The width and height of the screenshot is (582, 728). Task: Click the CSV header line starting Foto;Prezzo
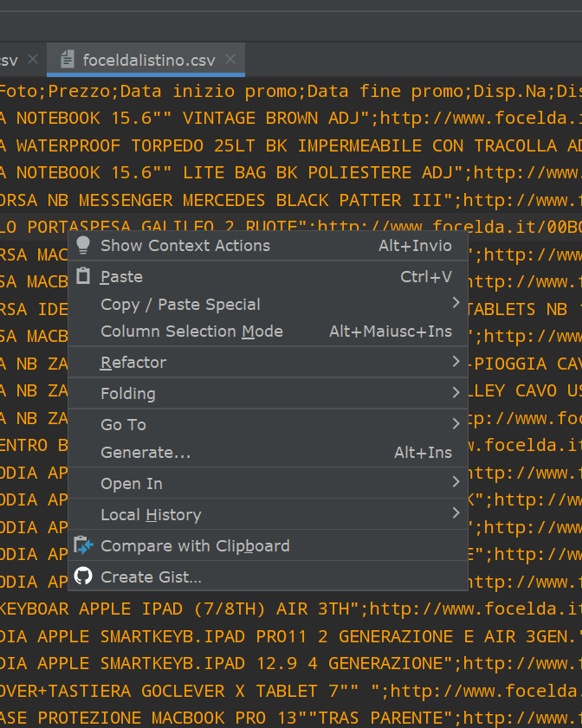click(291, 91)
